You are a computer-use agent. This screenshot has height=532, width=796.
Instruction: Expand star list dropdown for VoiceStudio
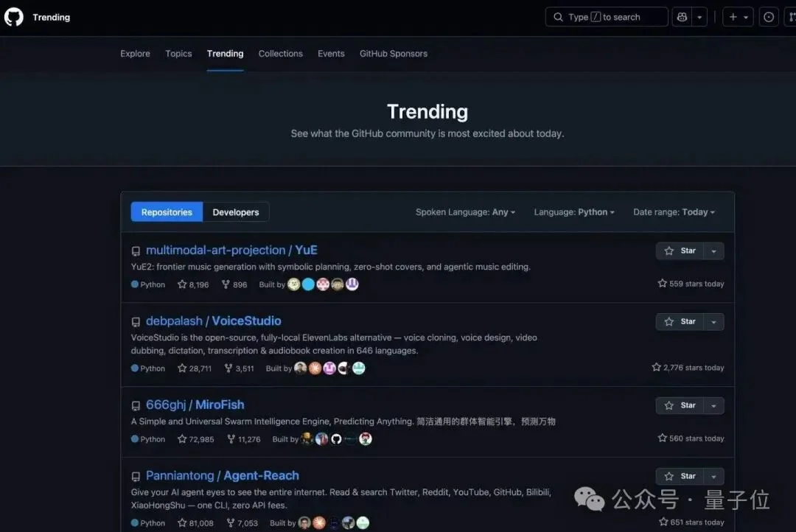point(713,321)
